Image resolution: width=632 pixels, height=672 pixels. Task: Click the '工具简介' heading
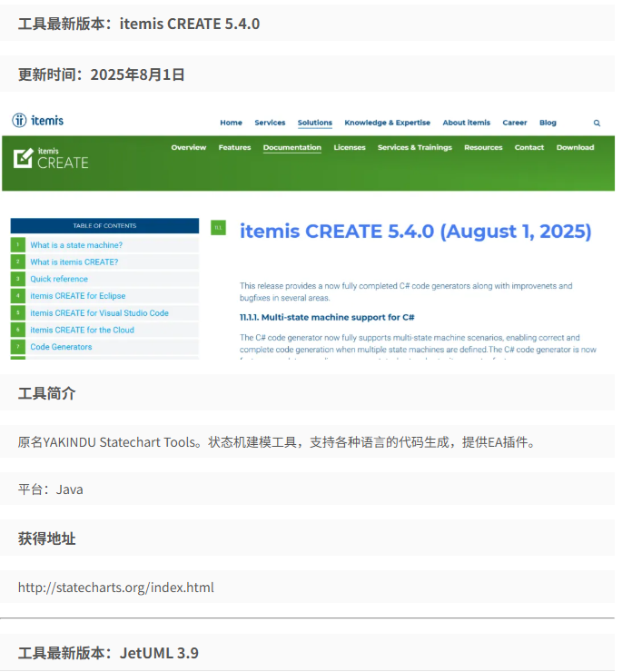46,393
